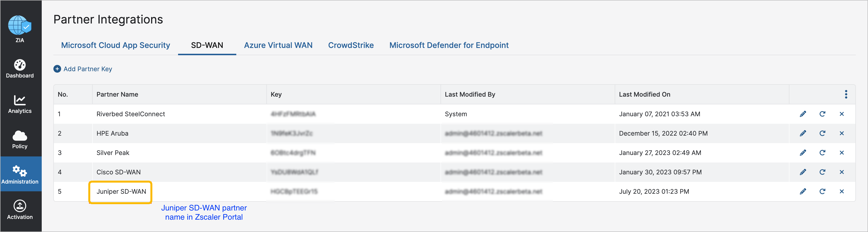Select the Juniper SD-WAN partner name cell
This screenshot has width=868, height=232.
[121, 192]
